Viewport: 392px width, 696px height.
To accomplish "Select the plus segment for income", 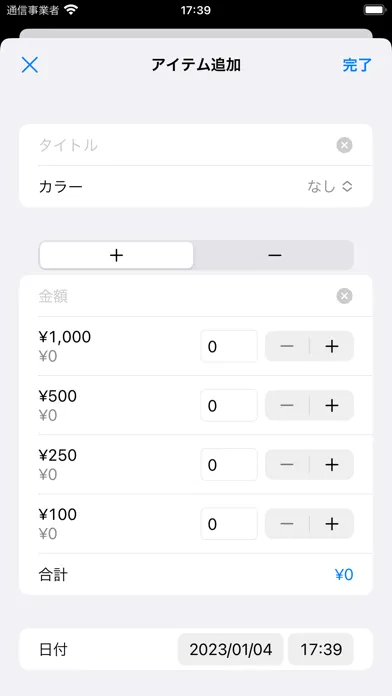I will pyautogui.click(x=116, y=255).
